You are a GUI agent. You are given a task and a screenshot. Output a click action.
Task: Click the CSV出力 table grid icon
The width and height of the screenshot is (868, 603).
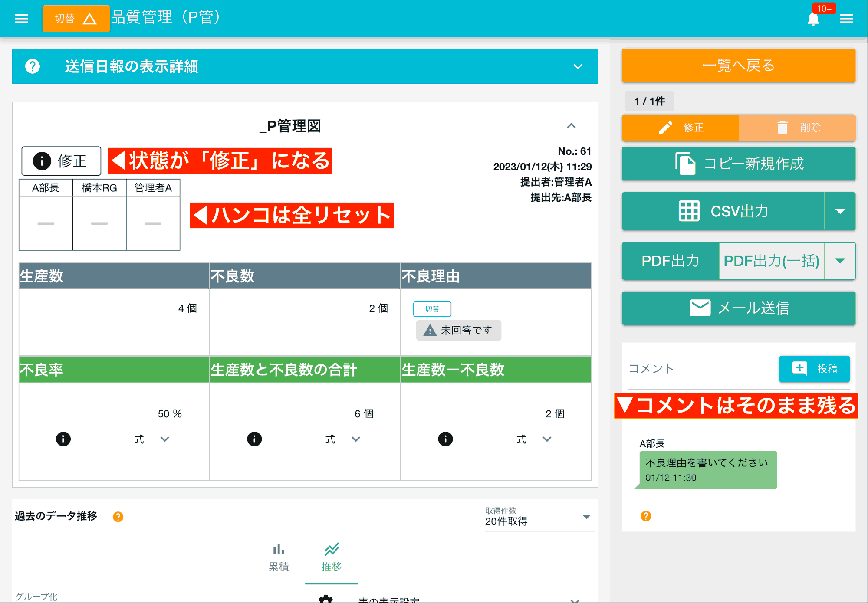(x=689, y=211)
